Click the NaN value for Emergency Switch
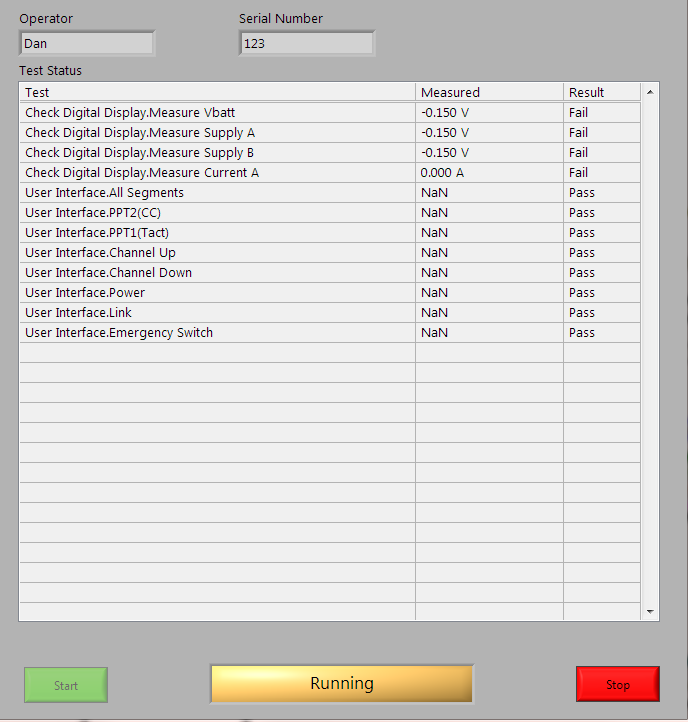The width and height of the screenshot is (688, 722). (434, 333)
